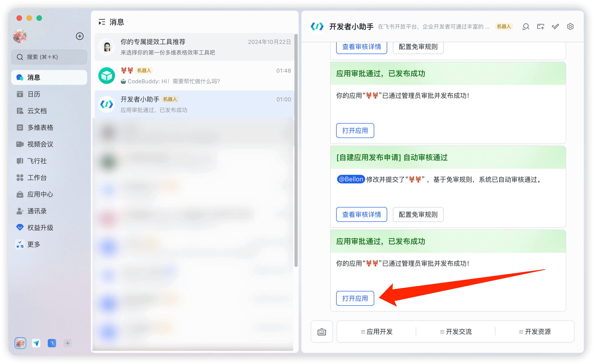Viewport: 594px width, 364px height.
Task: Collapse the conversation list via header icon
Action: [x=102, y=22]
